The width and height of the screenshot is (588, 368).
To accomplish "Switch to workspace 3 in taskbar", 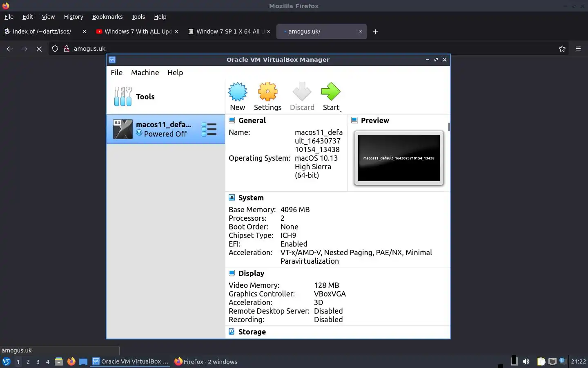I will pos(38,361).
